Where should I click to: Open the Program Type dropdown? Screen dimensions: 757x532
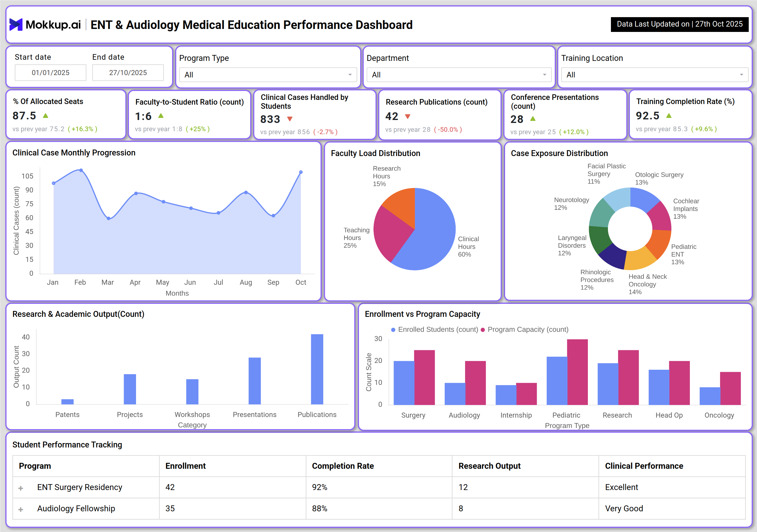pyautogui.click(x=268, y=75)
